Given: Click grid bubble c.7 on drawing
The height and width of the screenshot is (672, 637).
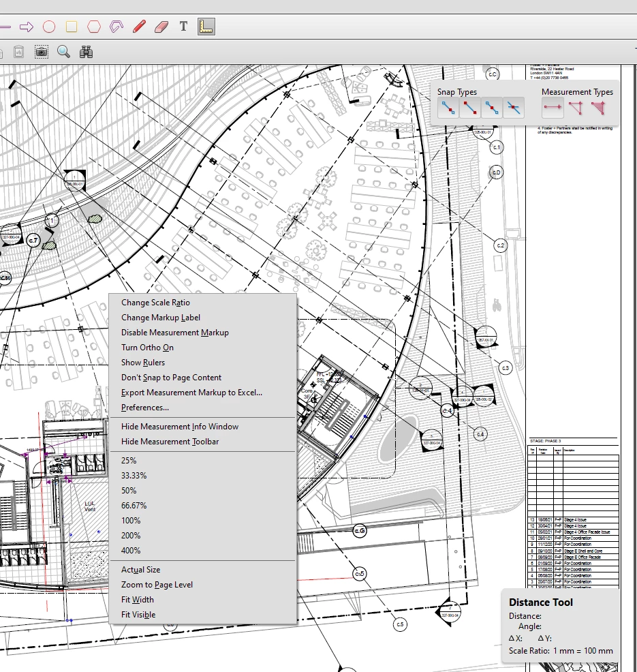Looking at the screenshot, I should [33, 241].
